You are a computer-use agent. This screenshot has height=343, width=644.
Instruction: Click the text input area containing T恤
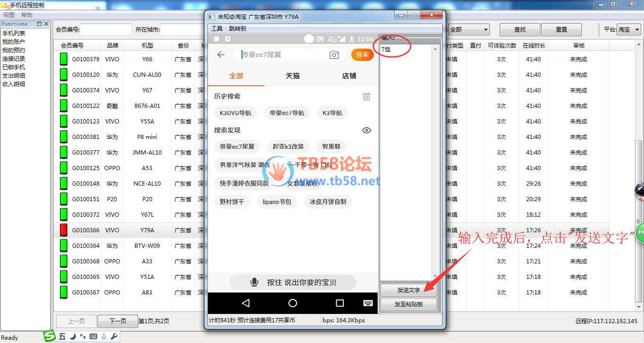pos(409,163)
